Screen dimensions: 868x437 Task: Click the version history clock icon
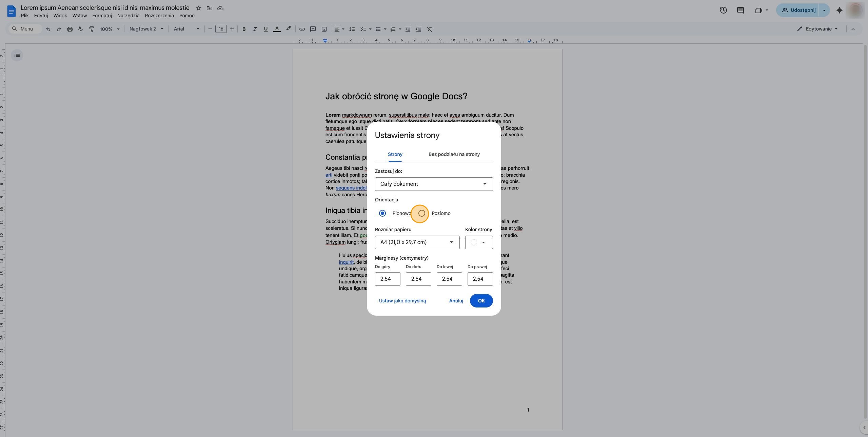pyautogui.click(x=723, y=10)
